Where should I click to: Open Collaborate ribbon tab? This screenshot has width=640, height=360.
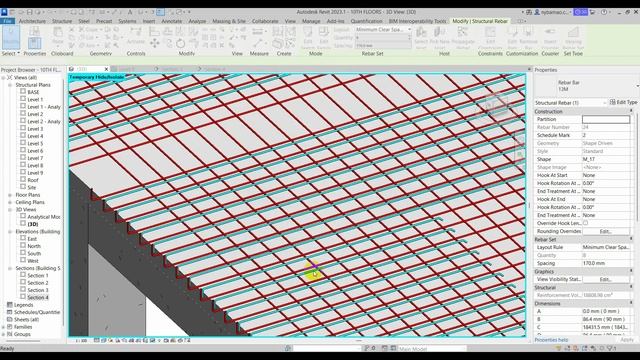pos(265,21)
